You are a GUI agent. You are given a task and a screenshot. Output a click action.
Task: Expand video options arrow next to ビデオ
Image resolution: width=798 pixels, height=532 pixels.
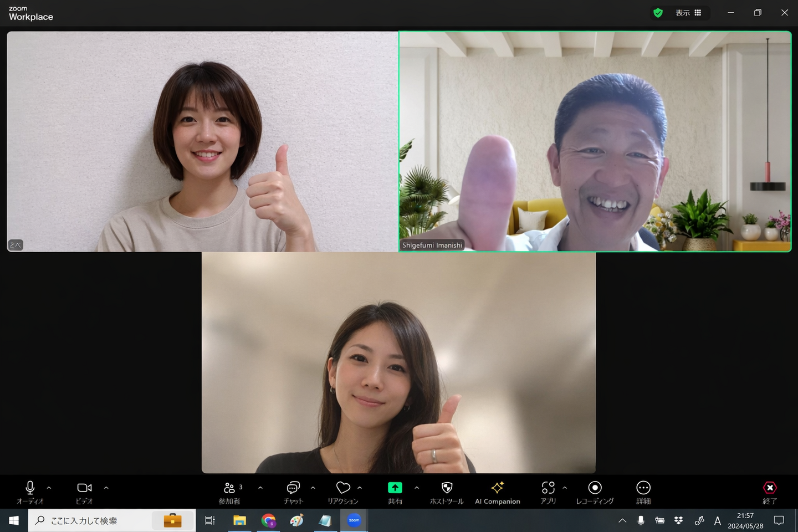point(106,488)
